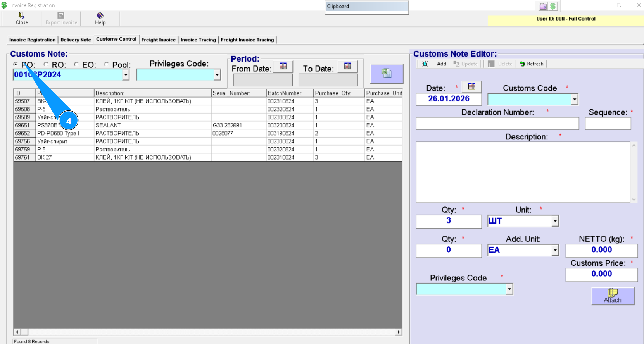Screen dimensions: 644x344
Task: Open the editor Date calendar picker
Action: coord(471,86)
